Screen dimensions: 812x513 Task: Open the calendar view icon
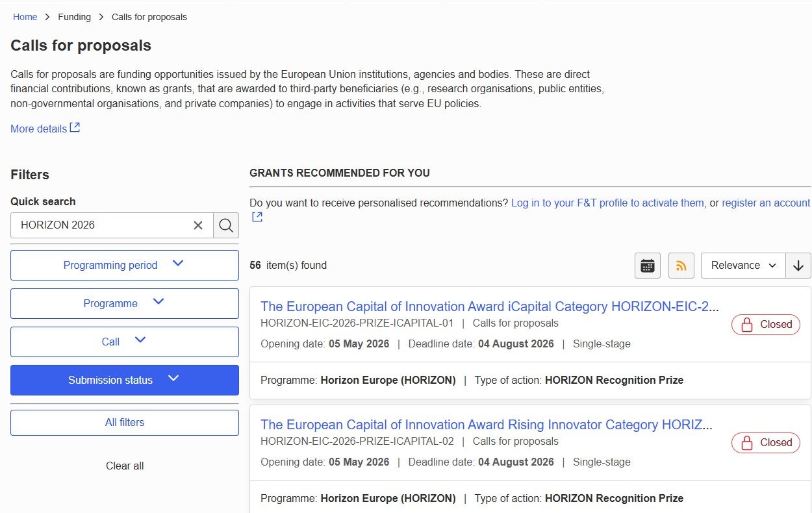[647, 266]
